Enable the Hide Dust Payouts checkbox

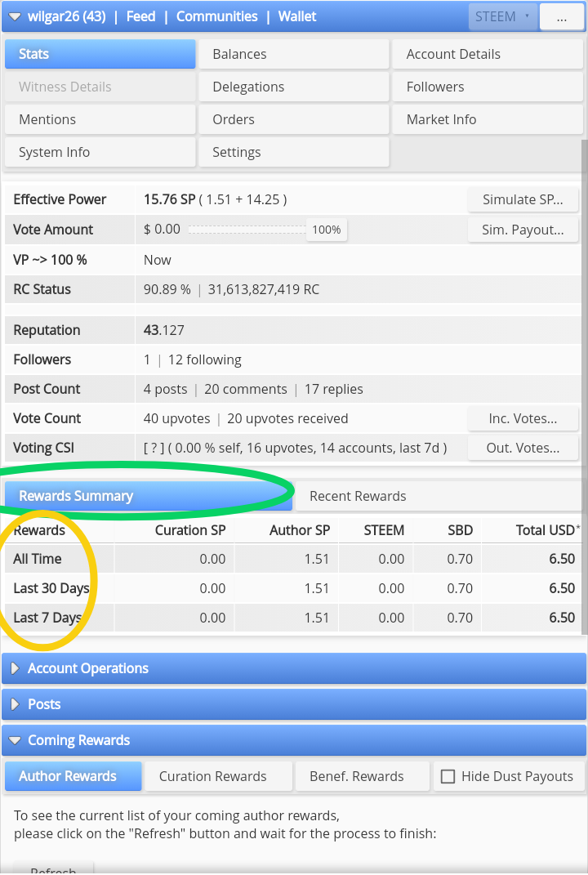[x=448, y=777]
